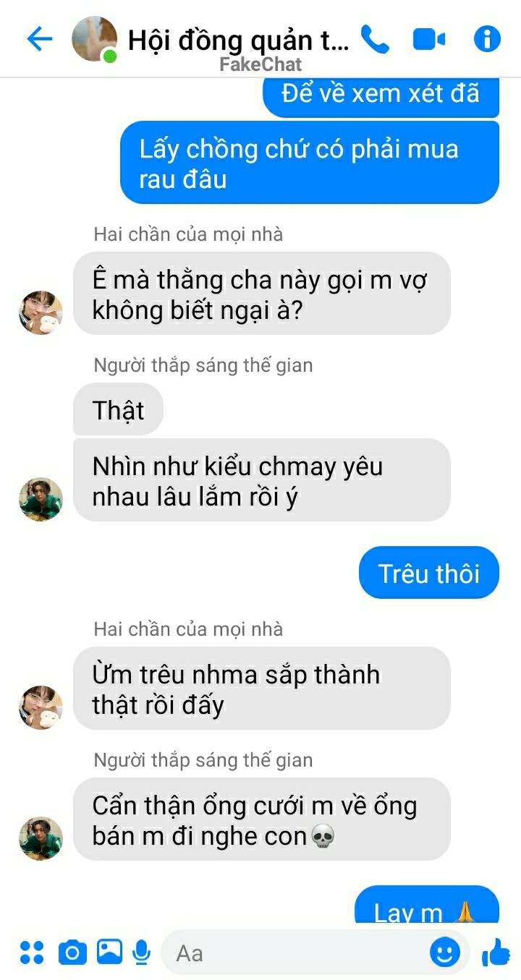
Task: Tap the group avatar in the header
Action: pyautogui.click(x=95, y=39)
